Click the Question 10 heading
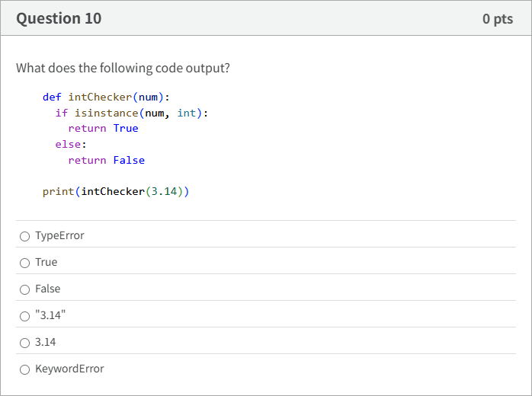Image resolution: width=532 pixels, height=396 pixels. (59, 18)
